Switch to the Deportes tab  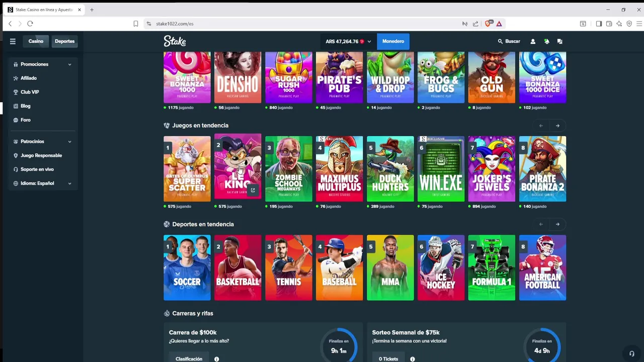64,41
